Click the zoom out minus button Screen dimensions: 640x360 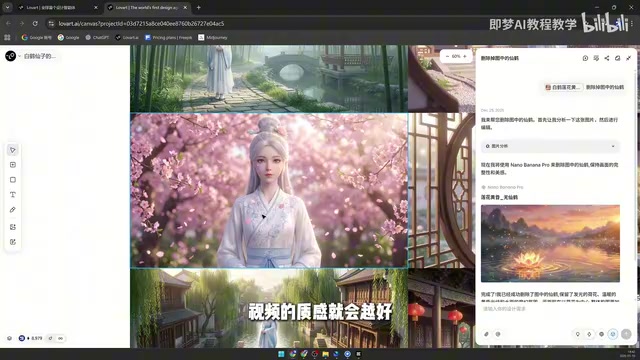447,56
